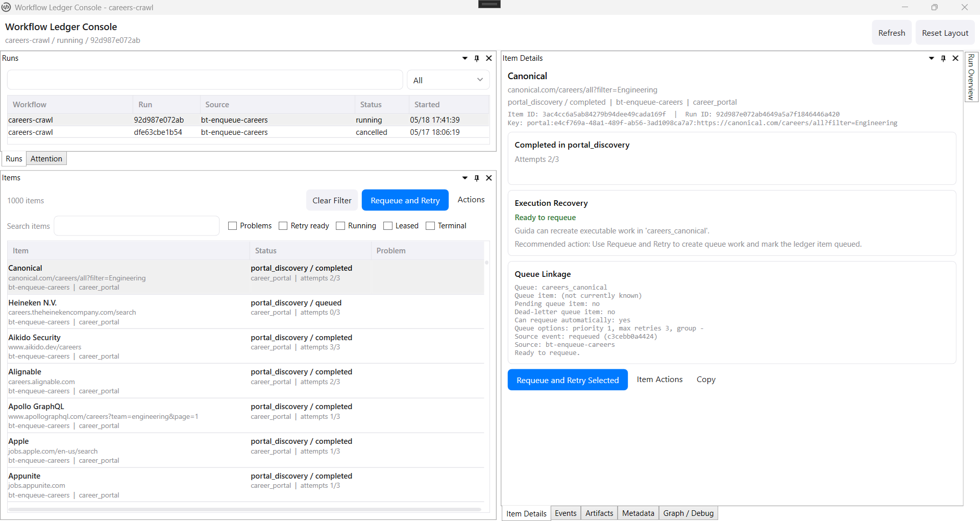Screen dimensions: 980x521
Task: Select the running run 92d987e072ab
Action: (x=248, y=120)
